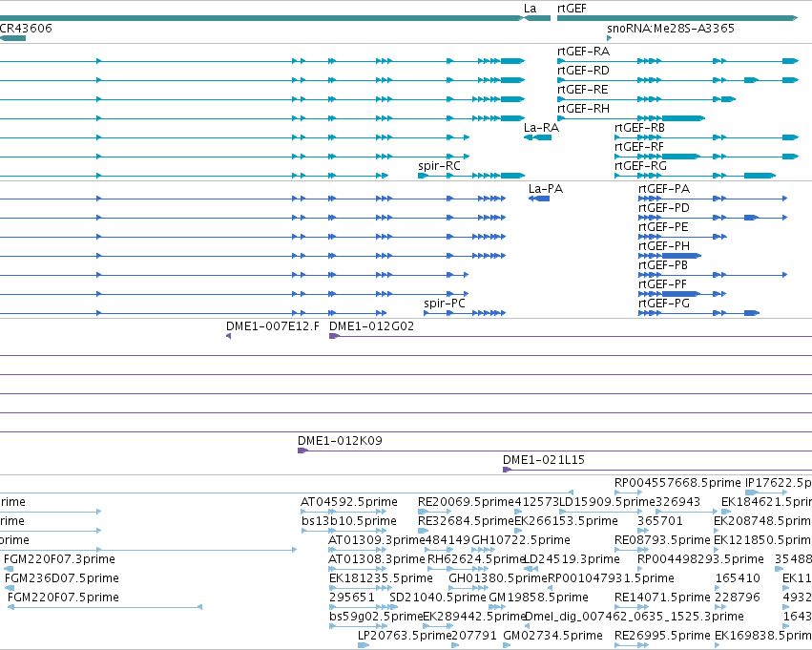Click the La gene bar glyph
The width and height of the screenshot is (812, 650).
537,19
